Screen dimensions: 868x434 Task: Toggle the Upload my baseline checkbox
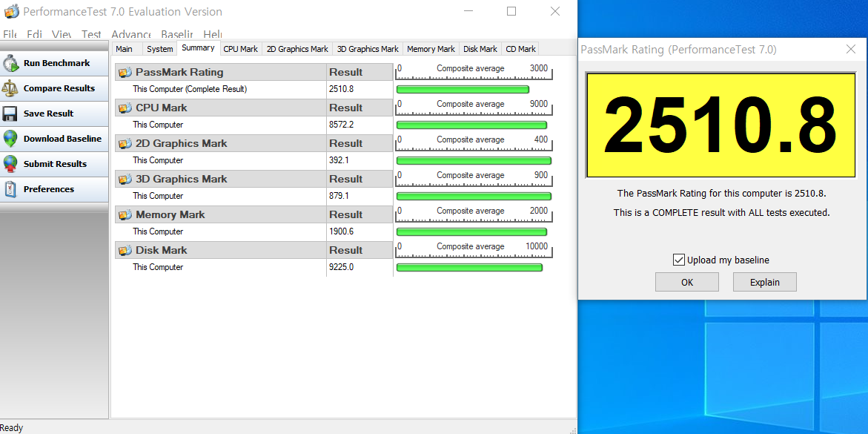click(679, 260)
